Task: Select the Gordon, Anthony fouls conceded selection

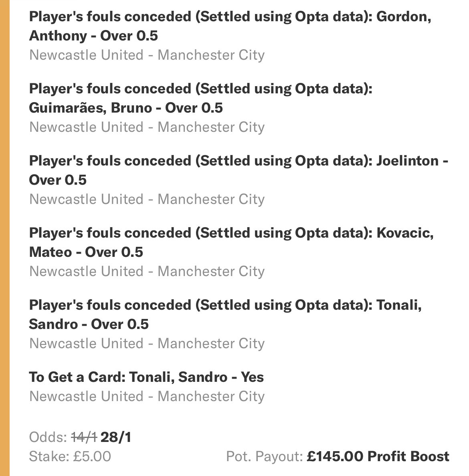Action: 230,26
